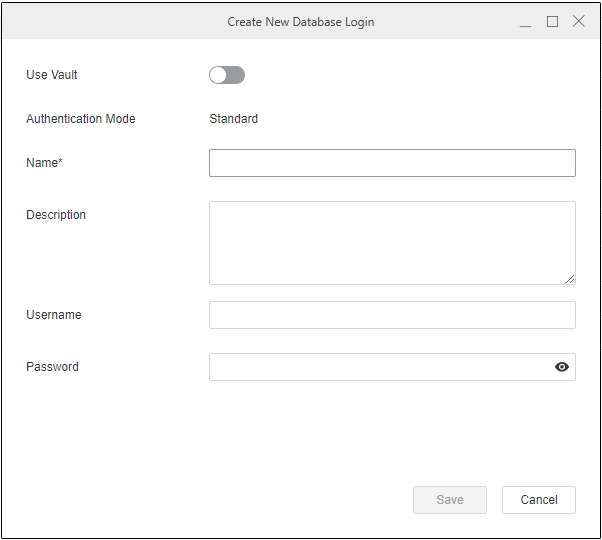Focus the Description text area
Viewport: 602px width, 540px height.
coord(391,243)
